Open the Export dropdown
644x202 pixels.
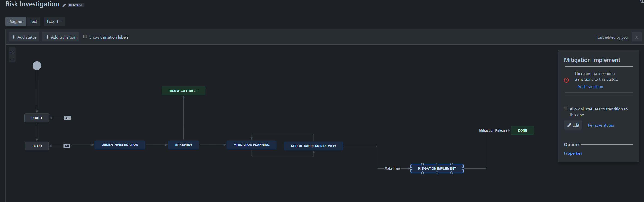coord(54,21)
